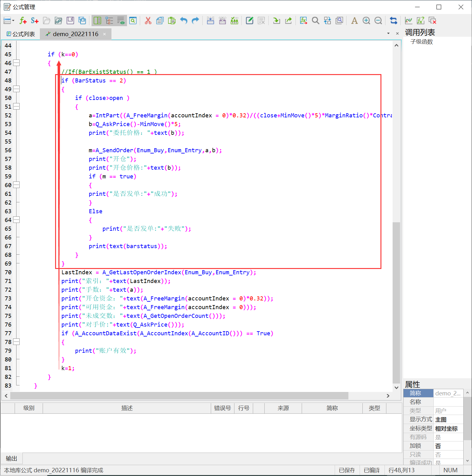The height and width of the screenshot is (476, 472).
Task: Undo the last edit using the toolbar arrow
Action: (x=184, y=21)
